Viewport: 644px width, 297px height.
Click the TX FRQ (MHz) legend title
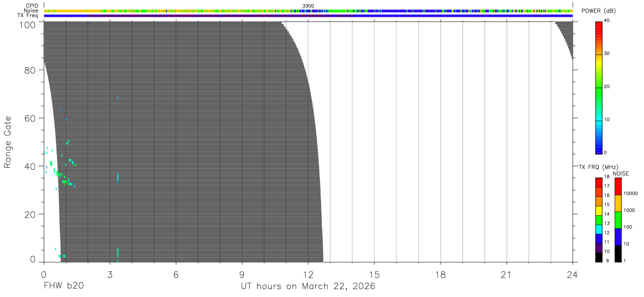(x=598, y=167)
